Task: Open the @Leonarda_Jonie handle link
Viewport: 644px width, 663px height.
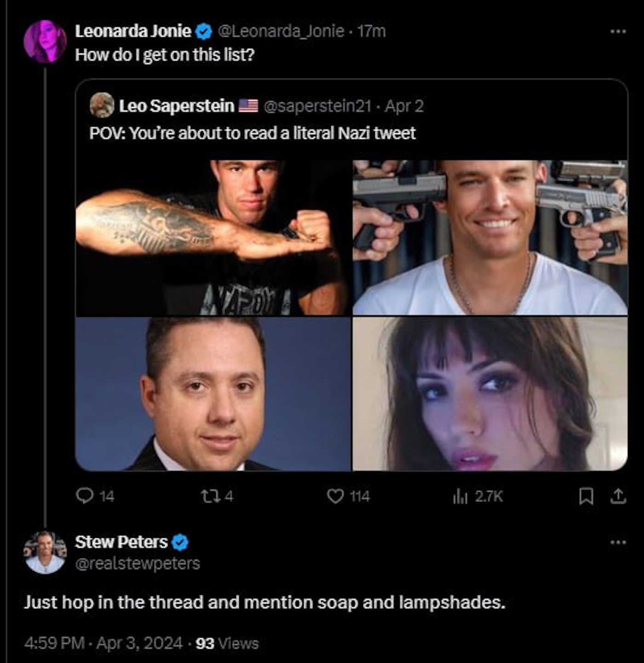Action: [x=280, y=31]
